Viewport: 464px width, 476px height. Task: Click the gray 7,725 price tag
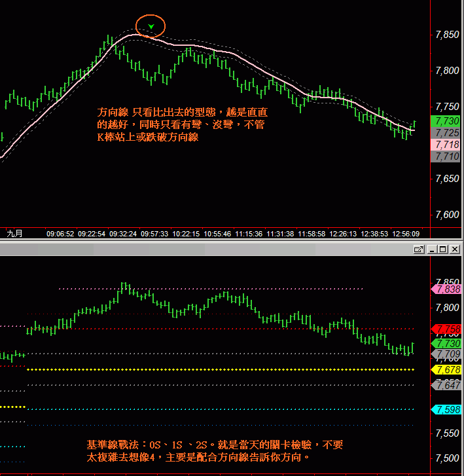[x=446, y=133]
